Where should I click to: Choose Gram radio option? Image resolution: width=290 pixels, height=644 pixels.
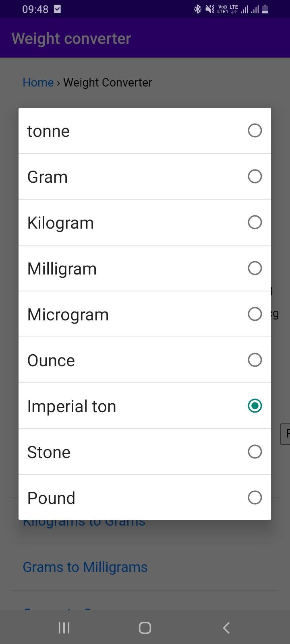coord(255,176)
